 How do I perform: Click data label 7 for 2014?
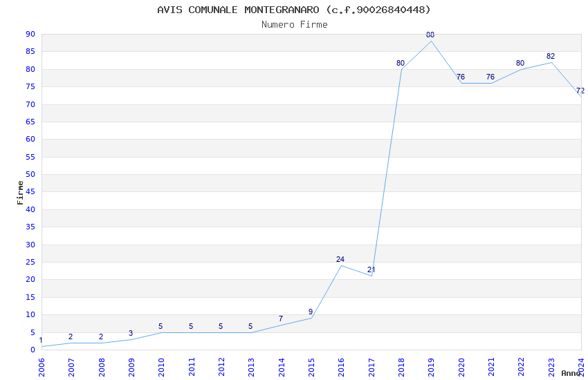click(280, 319)
